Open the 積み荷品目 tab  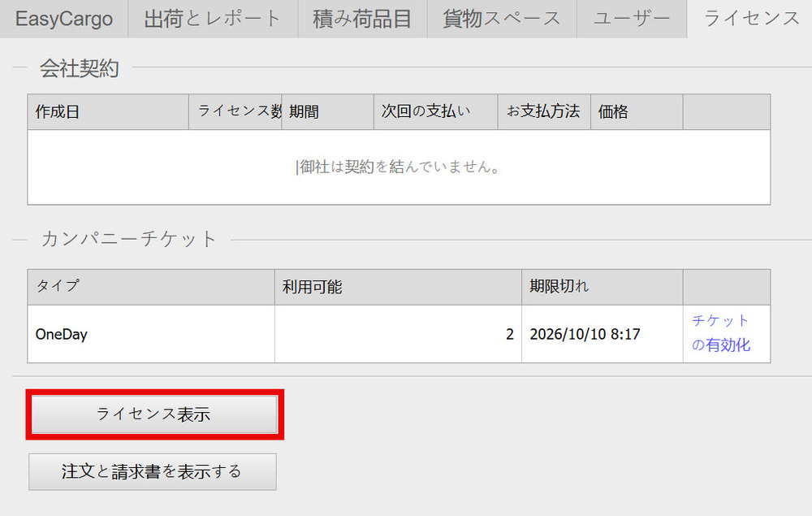[x=362, y=19]
